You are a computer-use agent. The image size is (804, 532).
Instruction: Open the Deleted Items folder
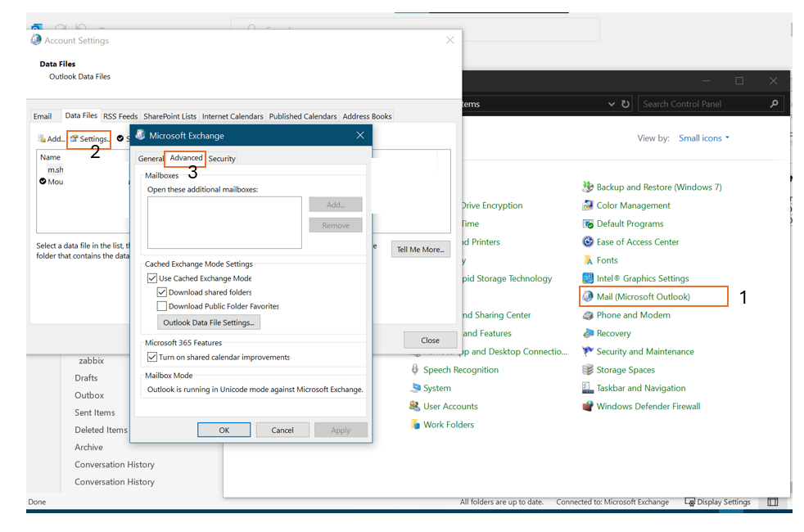101,431
